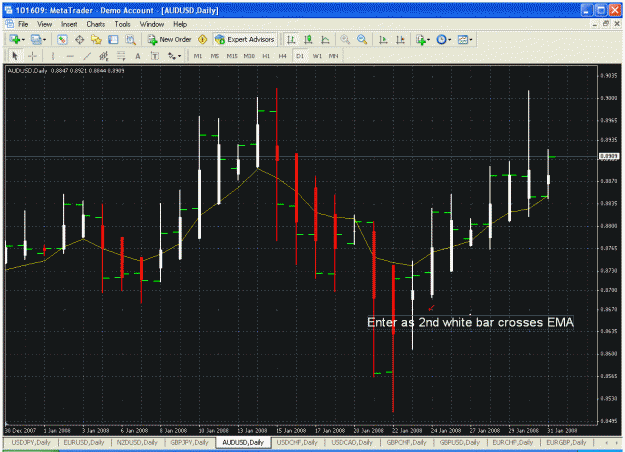Open the Templates dropdown
Viewport: 625px width, 452px height.
pos(465,39)
